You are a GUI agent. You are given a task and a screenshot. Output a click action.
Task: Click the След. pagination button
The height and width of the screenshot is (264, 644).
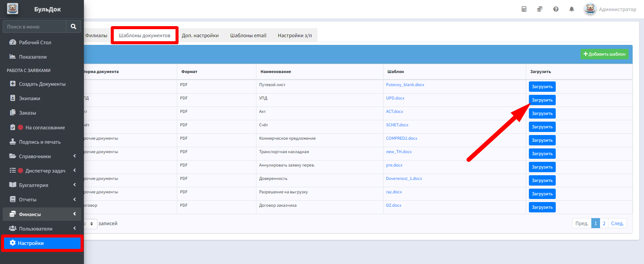(x=617, y=223)
